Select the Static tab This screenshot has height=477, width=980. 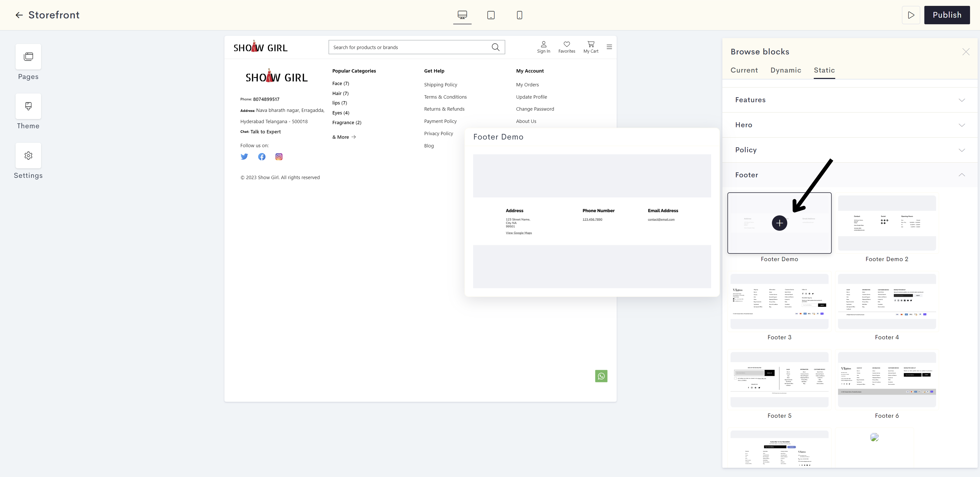[824, 70]
